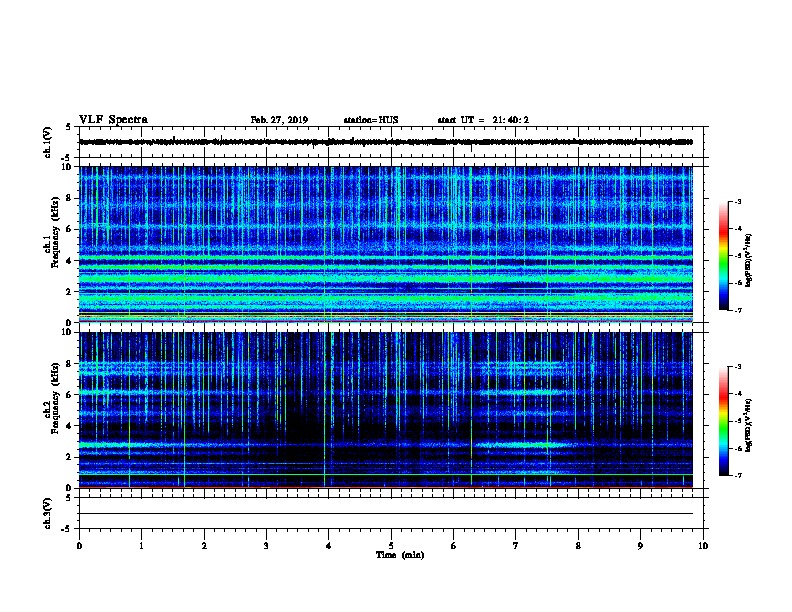Click the time axis tick label "3"
The width and height of the screenshot is (792, 612).
[266, 546]
